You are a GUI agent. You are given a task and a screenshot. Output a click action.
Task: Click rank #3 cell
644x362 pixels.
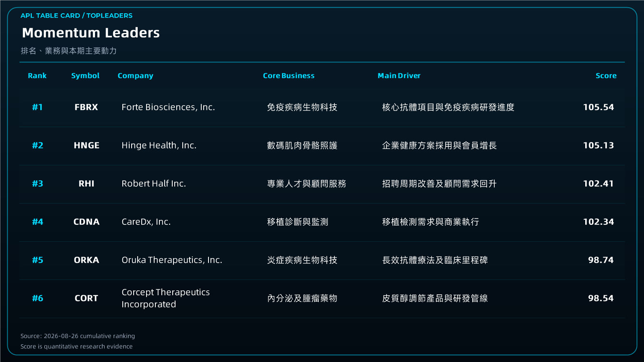click(37, 184)
